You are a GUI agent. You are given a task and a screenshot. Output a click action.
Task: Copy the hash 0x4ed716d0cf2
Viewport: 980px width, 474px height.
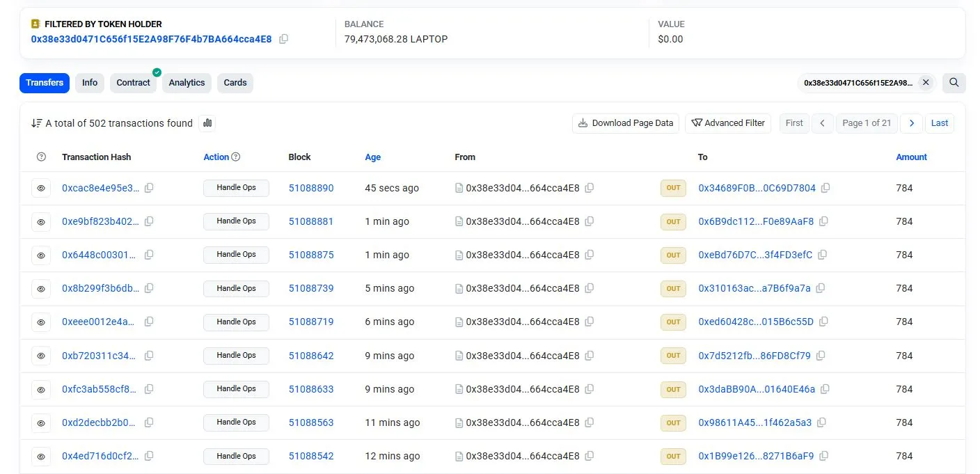pyautogui.click(x=149, y=456)
